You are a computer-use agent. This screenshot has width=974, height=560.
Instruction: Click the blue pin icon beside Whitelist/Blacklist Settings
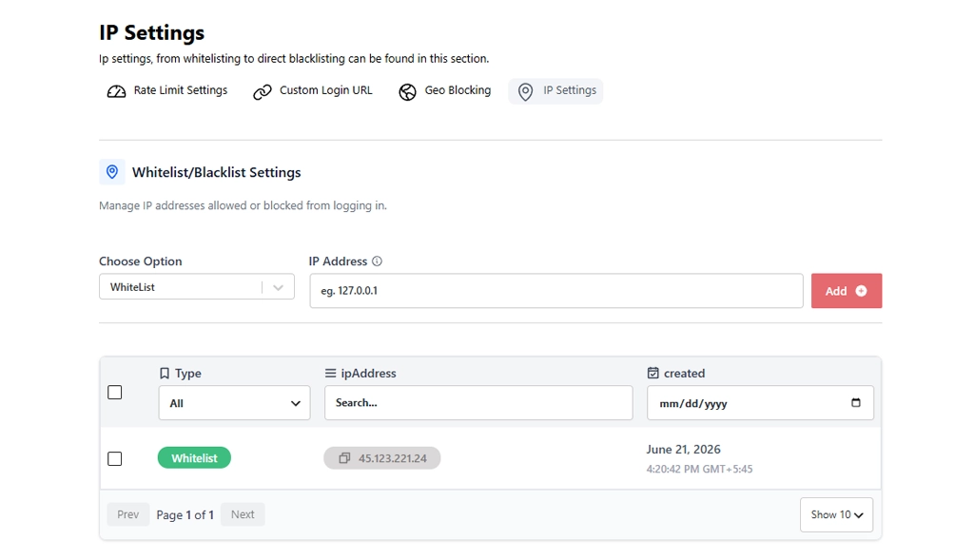pos(112,172)
